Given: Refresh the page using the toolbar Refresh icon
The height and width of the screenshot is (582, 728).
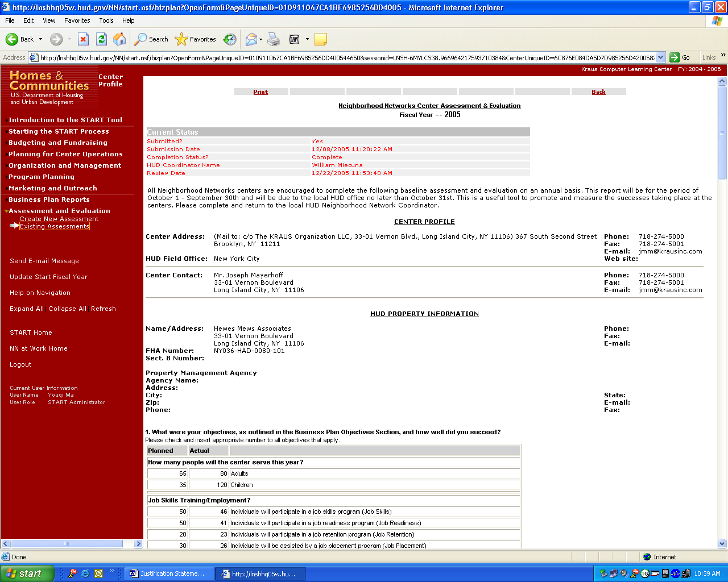Looking at the screenshot, I should tap(101, 39).
